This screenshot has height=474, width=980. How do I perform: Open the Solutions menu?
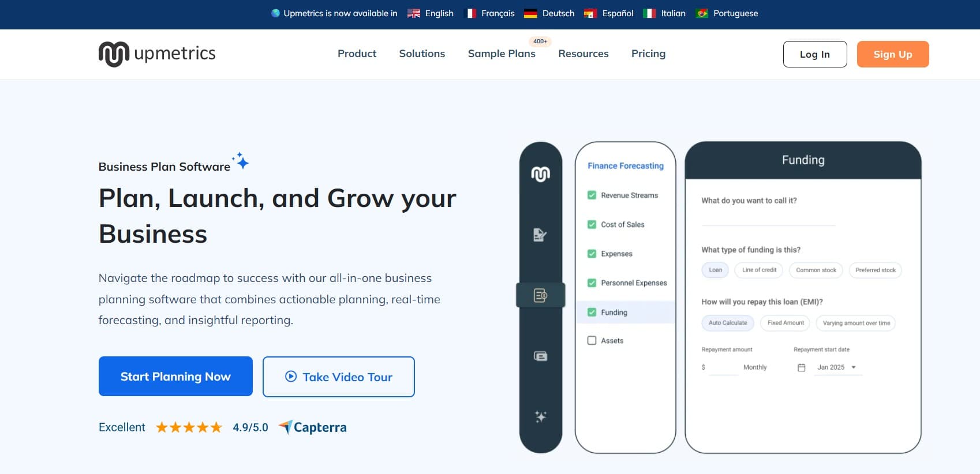pos(422,54)
